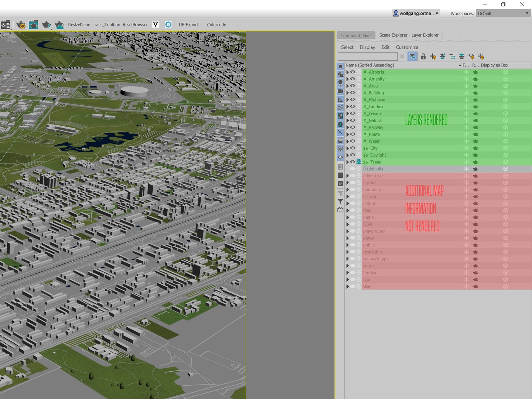Hide the #_Airports layer eye
The height and width of the screenshot is (399, 532).
(353, 72)
